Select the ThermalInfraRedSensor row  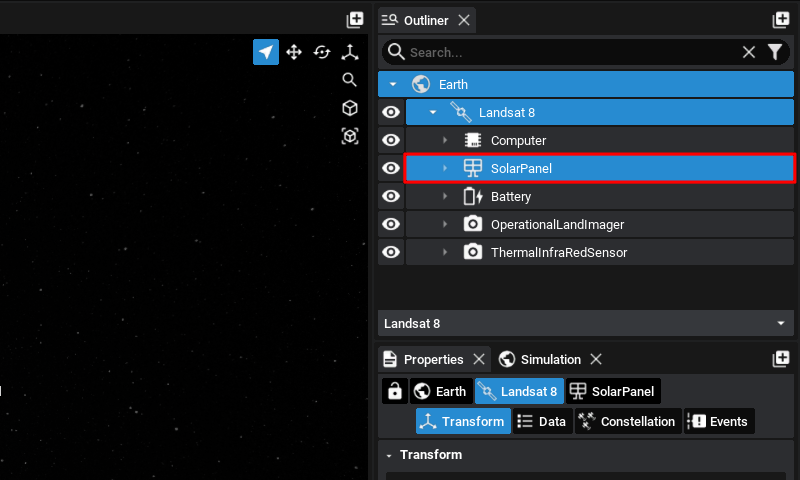tap(600, 252)
